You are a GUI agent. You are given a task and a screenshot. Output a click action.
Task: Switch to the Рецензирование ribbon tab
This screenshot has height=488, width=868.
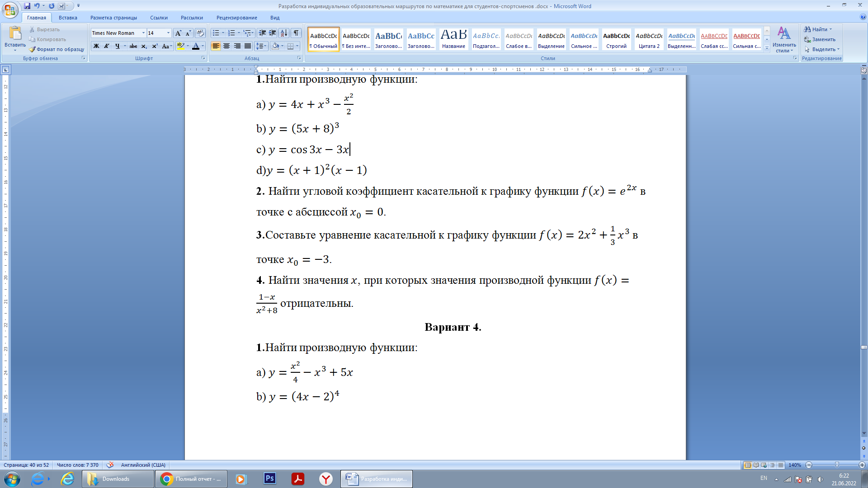(236, 18)
